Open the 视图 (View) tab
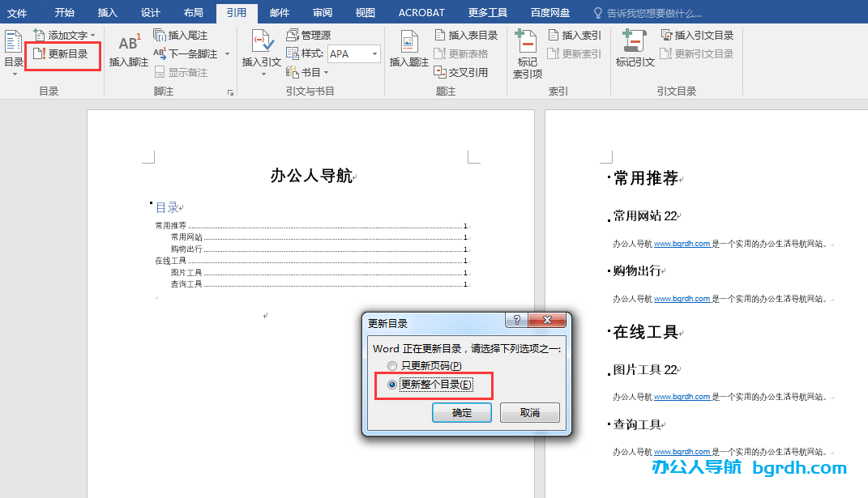Image resolution: width=868 pixels, height=498 pixels. 366,12
